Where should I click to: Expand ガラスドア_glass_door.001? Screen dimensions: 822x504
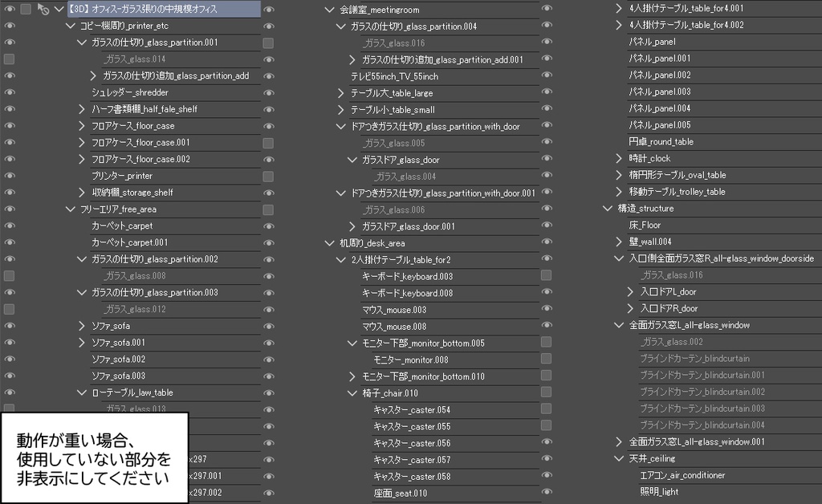pyautogui.click(x=352, y=226)
